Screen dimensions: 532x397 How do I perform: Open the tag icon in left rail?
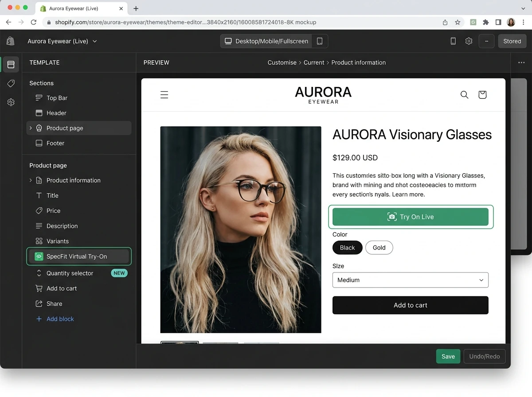click(x=11, y=83)
